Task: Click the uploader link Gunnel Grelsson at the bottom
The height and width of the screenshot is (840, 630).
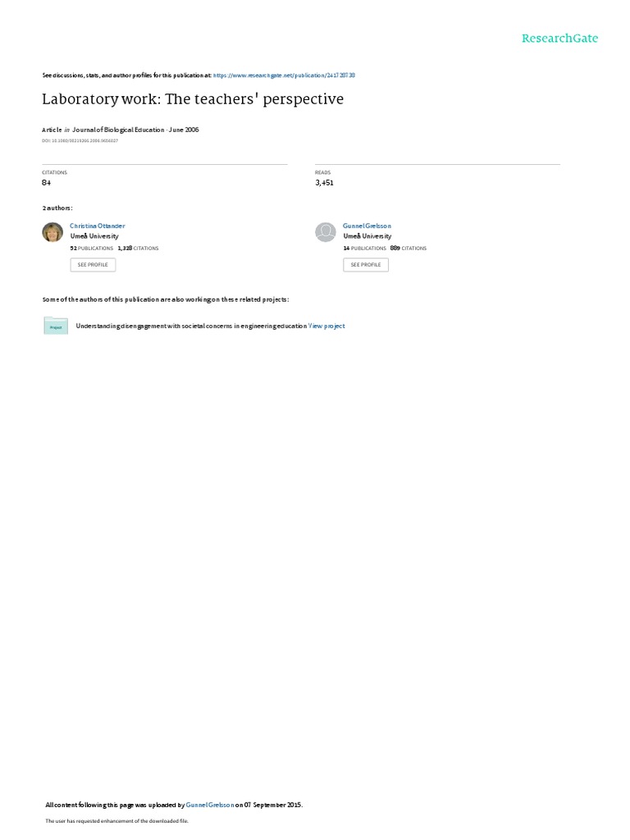Action: pyautogui.click(x=210, y=805)
